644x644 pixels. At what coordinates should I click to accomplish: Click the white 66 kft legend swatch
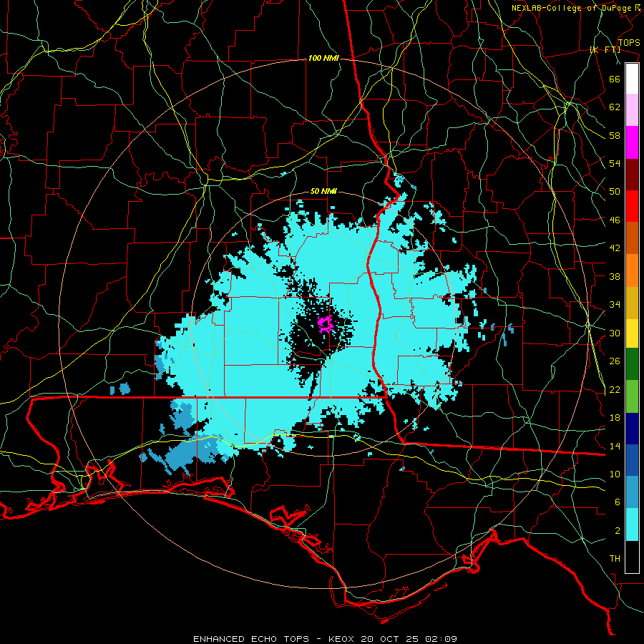632,79
